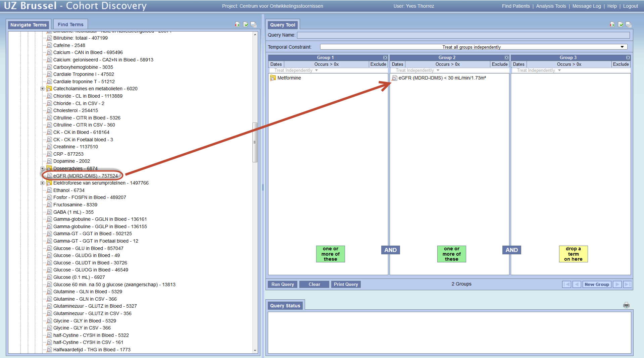Toggle Exclude for Group 1
Image resolution: width=644 pixels, height=358 pixels.
click(378, 64)
